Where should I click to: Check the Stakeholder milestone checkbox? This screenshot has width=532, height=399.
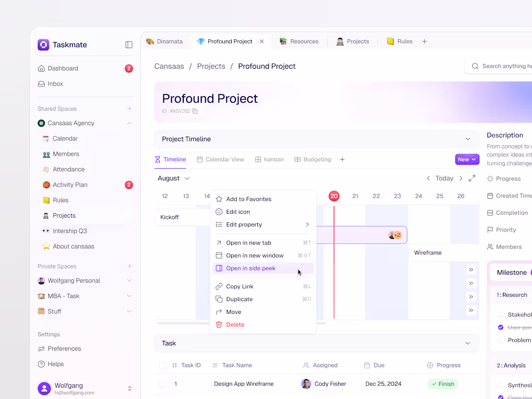tap(500, 314)
